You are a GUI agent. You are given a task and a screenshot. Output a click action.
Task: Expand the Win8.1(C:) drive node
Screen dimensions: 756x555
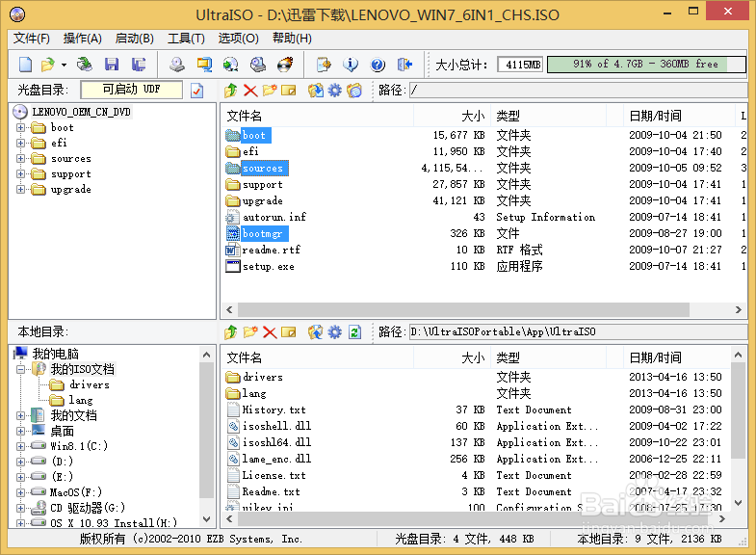(x=21, y=446)
